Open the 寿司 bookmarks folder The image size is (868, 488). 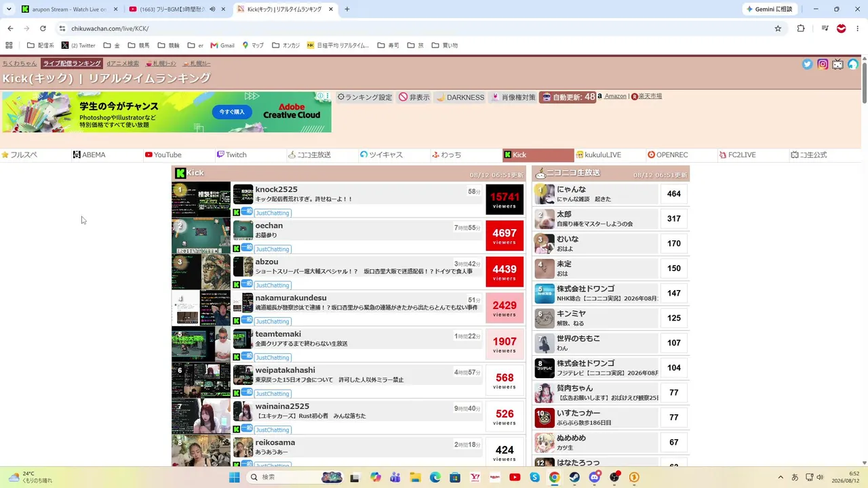388,45
